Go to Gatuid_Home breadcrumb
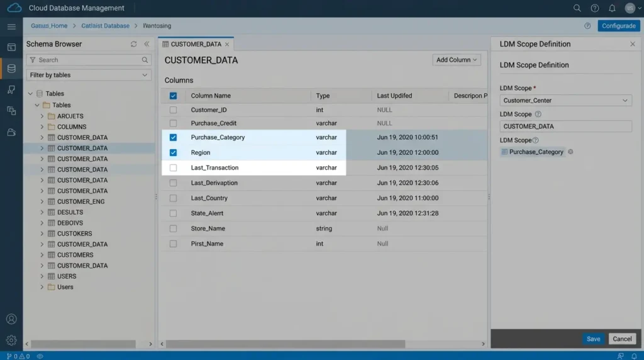The image size is (644, 360). [x=49, y=26]
